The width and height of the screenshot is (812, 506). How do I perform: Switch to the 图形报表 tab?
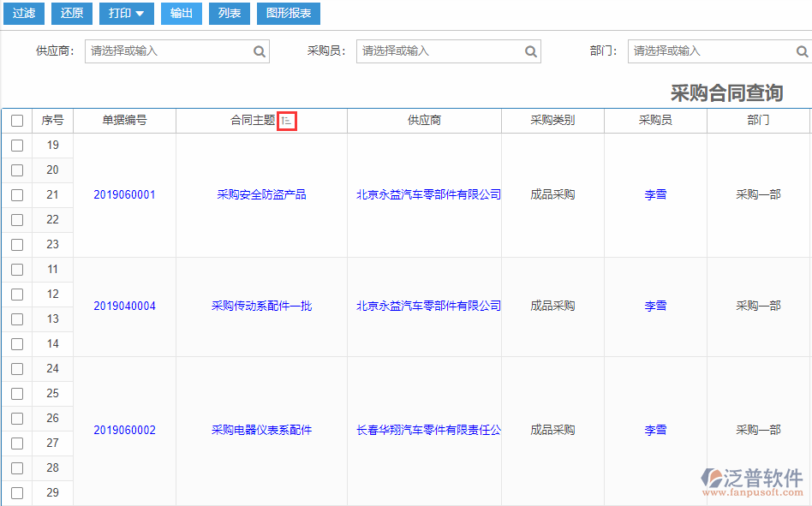[x=288, y=14]
